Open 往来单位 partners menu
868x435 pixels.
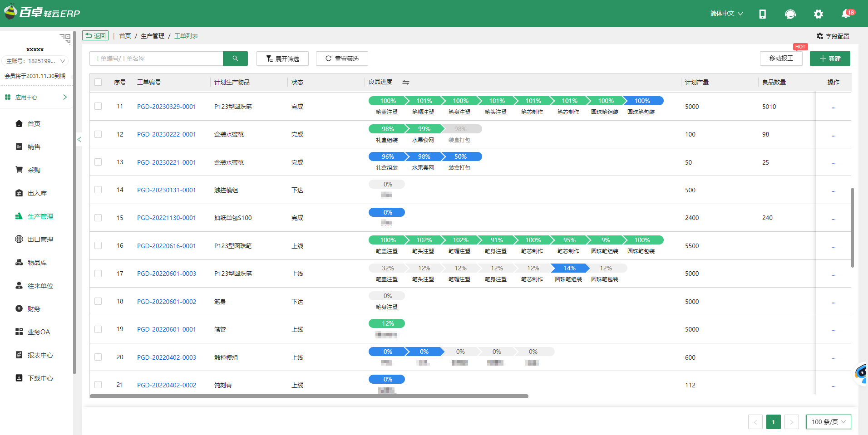(x=40, y=286)
